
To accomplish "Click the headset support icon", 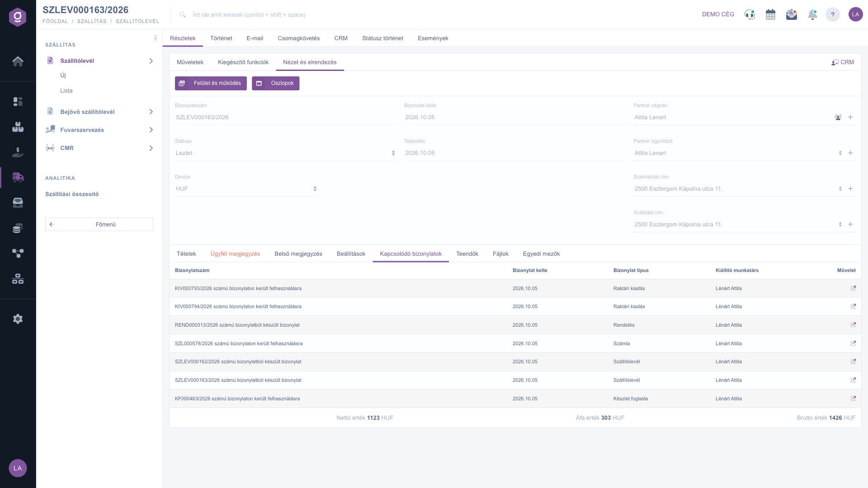I will point(750,14).
